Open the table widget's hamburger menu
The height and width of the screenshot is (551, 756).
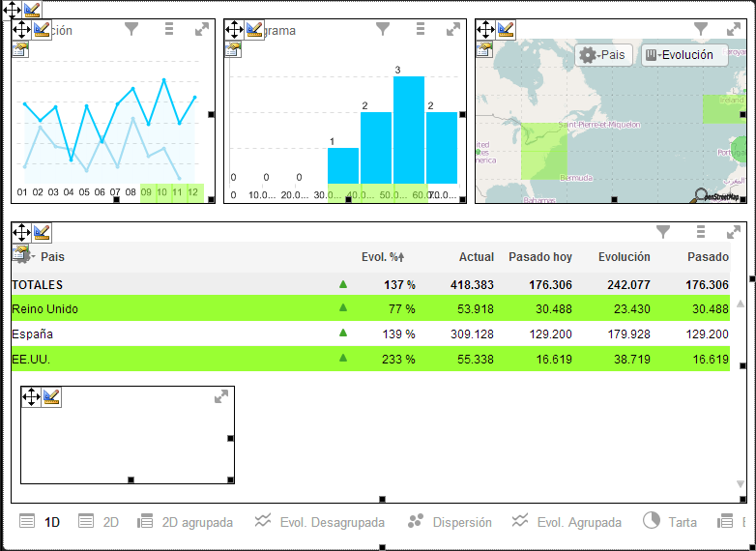tap(701, 232)
